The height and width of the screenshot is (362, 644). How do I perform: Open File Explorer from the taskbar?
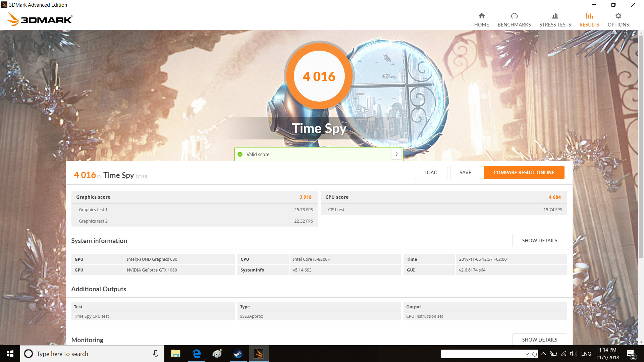[175, 354]
